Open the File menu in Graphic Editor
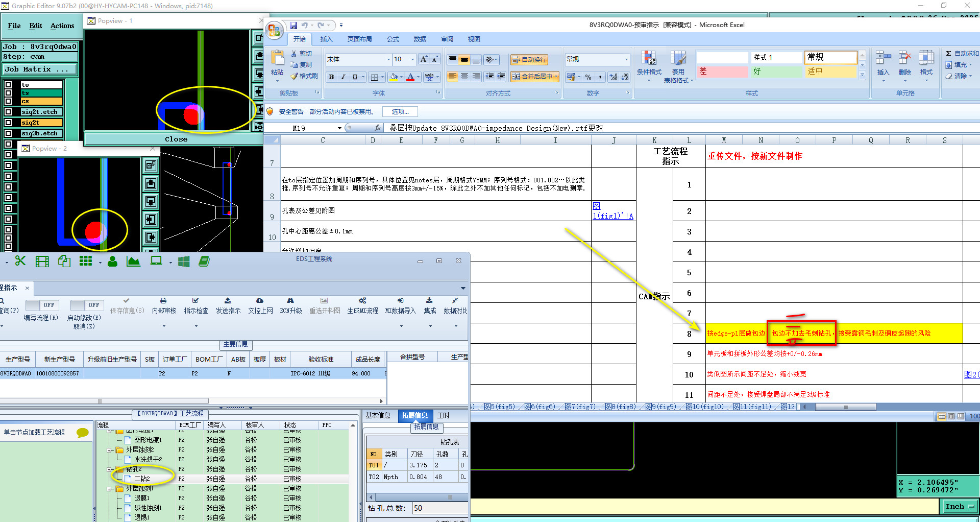Image resolution: width=980 pixels, height=522 pixels. tap(14, 26)
